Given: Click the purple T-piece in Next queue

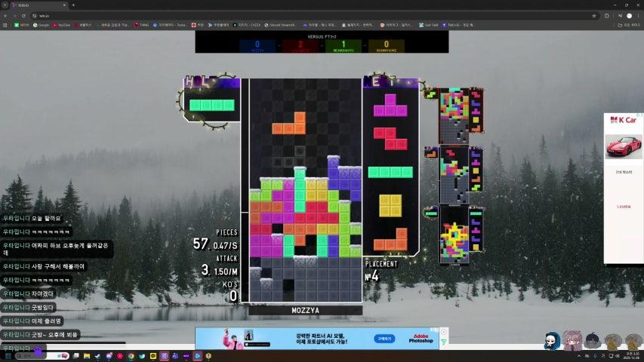Looking at the screenshot, I should [x=390, y=106].
